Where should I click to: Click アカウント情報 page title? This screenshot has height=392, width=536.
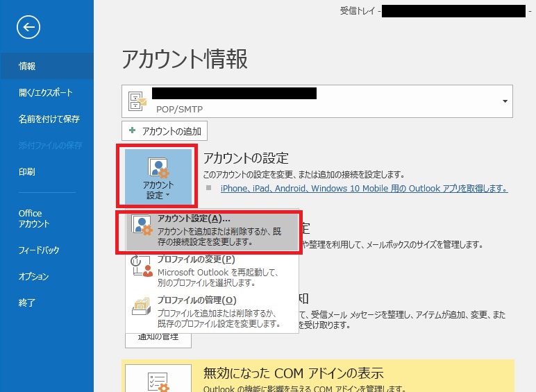point(185,59)
